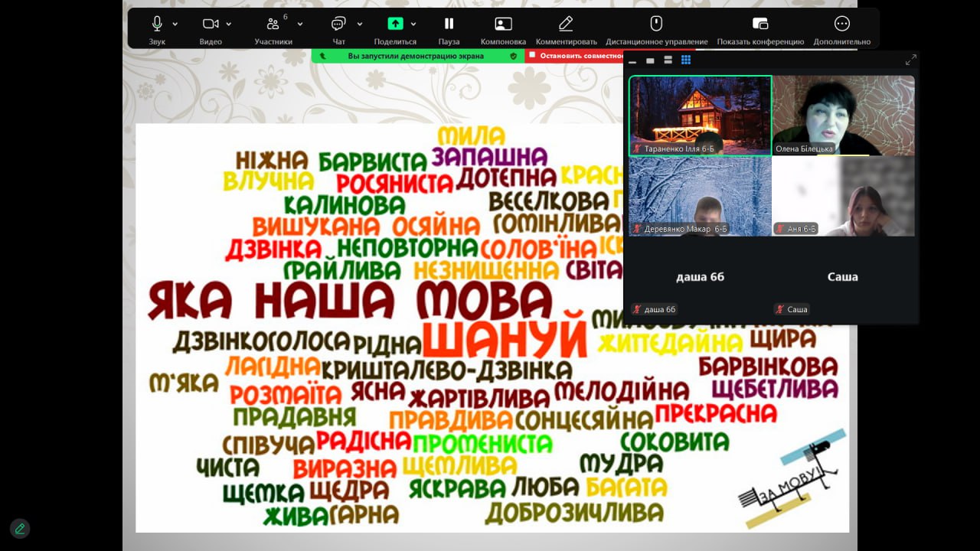Screen dimensions: 980x551
Task: Click Показать конференцию icon
Action: pyautogui.click(x=760, y=24)
